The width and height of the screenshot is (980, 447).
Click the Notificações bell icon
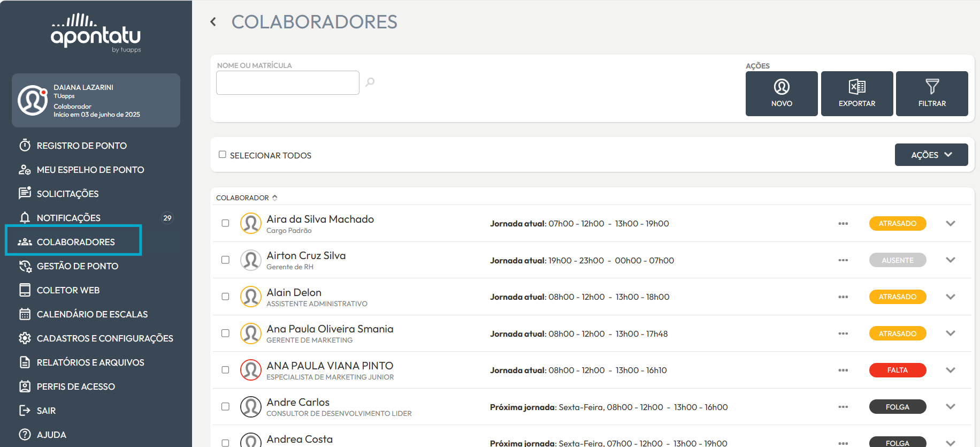(x=25, y=217)
